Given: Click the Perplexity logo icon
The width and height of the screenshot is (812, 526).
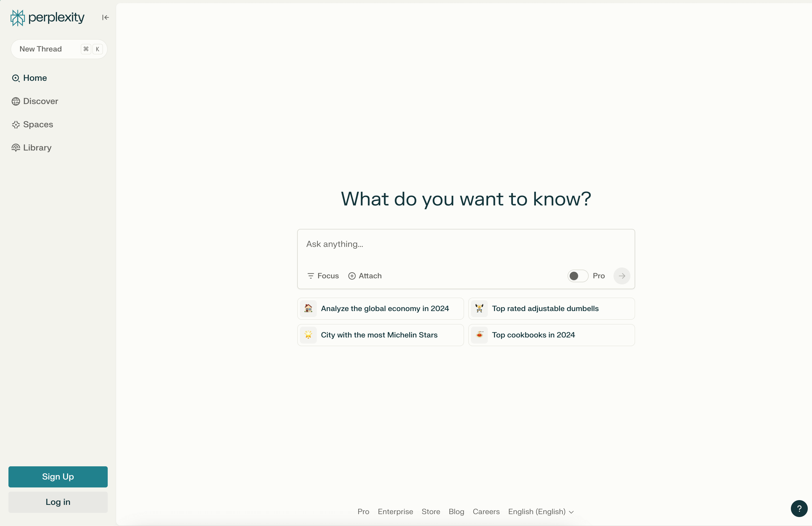Looking at the screenshot, I should pos(17,18).
